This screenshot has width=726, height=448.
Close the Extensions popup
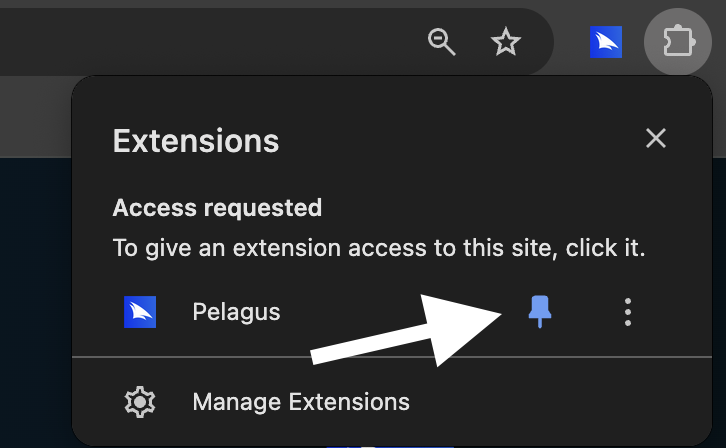(656, 138)
